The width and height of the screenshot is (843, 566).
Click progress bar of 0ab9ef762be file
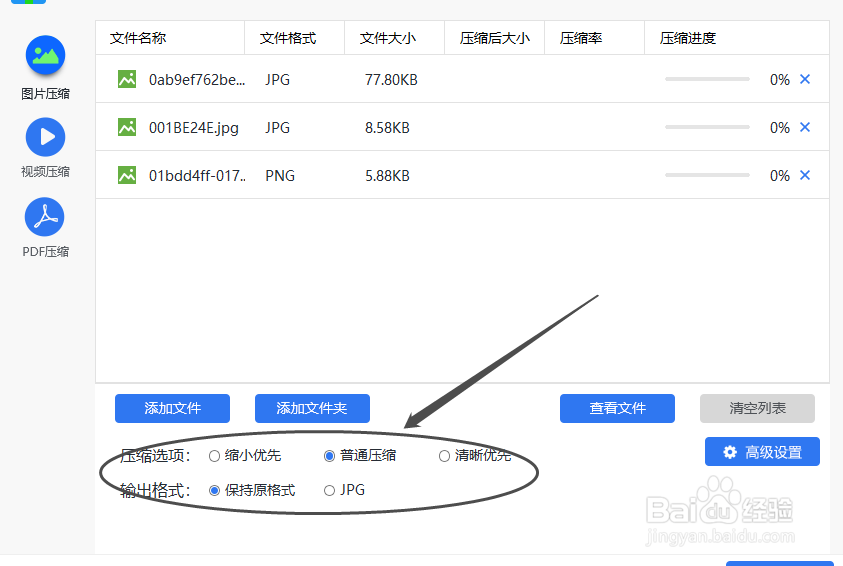tap(707, 79)
